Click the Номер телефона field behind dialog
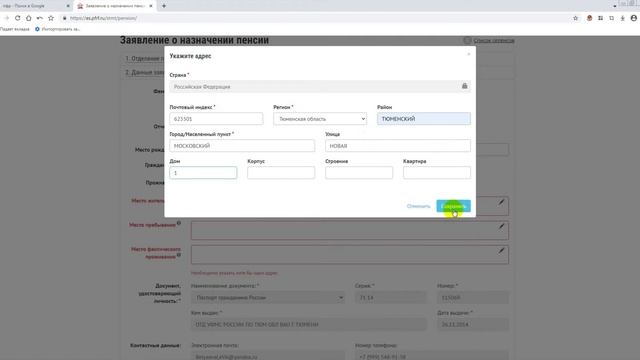This screenshot has width=640, height=360. (x=432, y=356)
